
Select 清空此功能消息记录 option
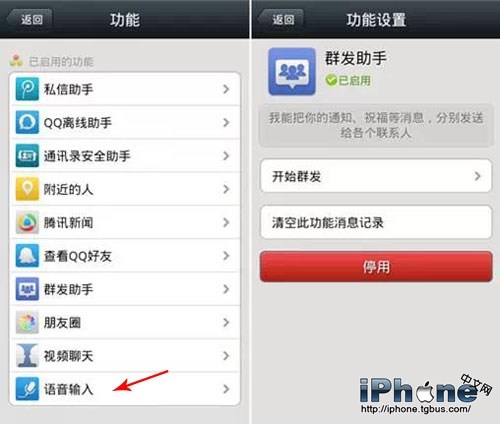pyautogui.click(x=376, y=222)
